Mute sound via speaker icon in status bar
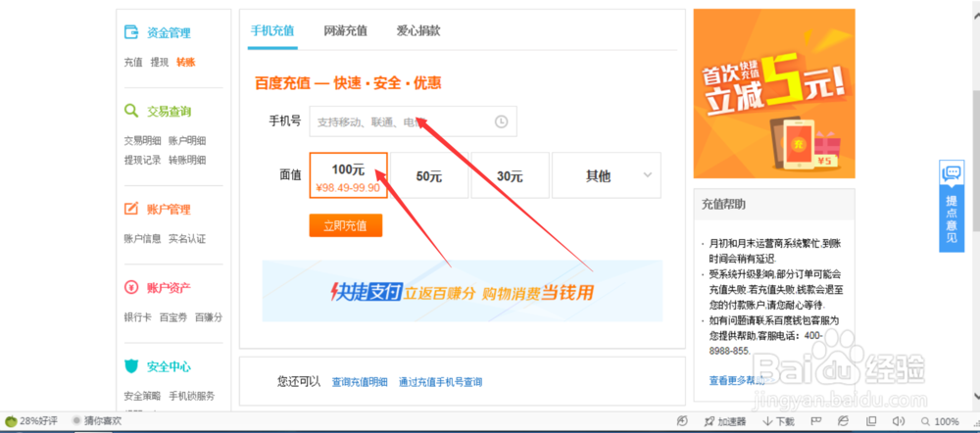 (x=899, y=422)
